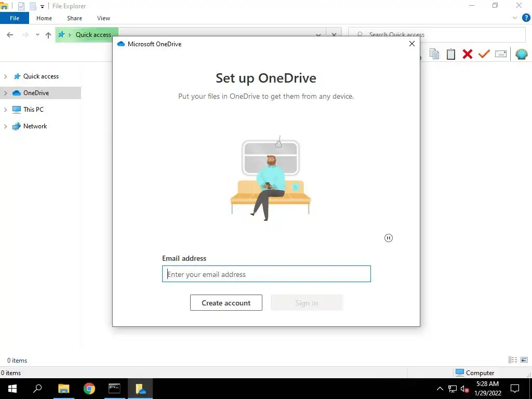Open the Windows Start menu
The width and height of the screenshot is (532, 399).
click(x=12, y=389)
